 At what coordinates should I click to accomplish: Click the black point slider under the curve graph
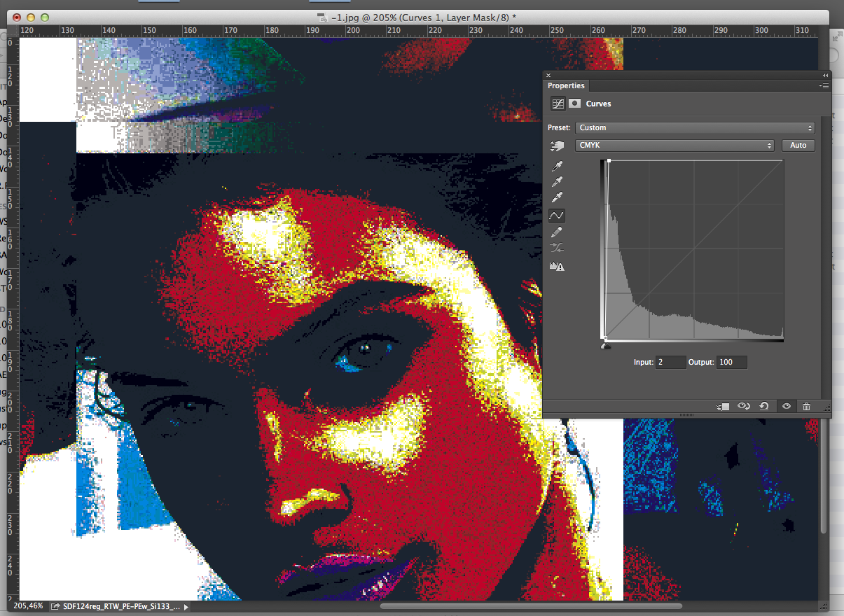tap(607, 344)
